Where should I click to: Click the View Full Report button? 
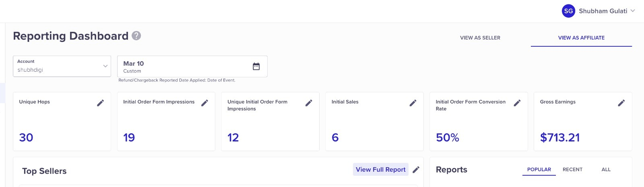click(380, 170)
